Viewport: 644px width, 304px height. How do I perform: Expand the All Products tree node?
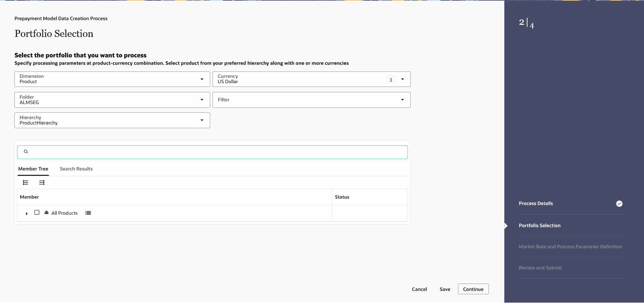pyautogui.click(x=27, y=213)
